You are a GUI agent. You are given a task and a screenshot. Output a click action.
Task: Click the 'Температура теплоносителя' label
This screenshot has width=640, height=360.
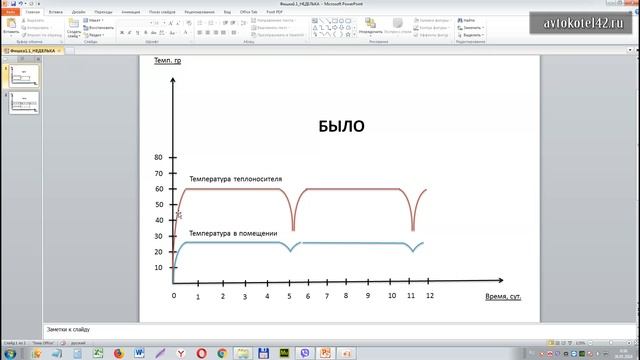[x=236, y=179]
